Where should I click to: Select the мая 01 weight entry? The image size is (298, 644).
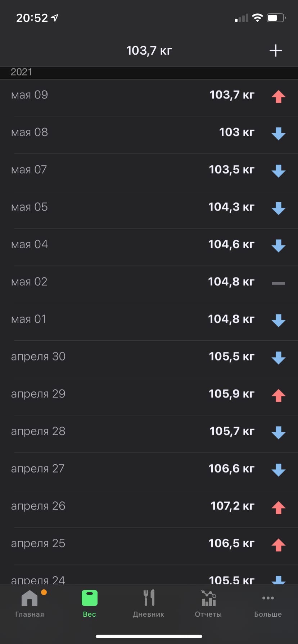tap(149, 319)
